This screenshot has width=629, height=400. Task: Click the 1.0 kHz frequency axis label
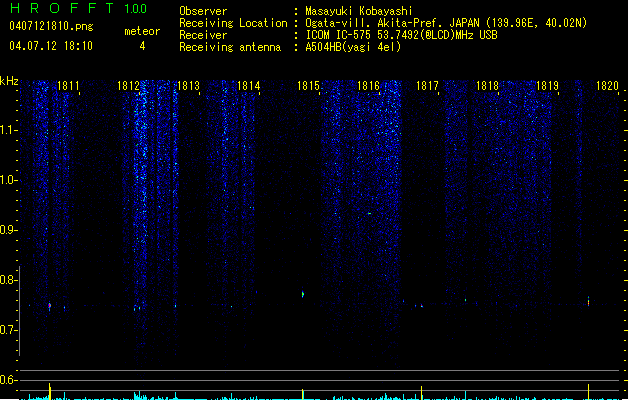[x=8, y=180]
